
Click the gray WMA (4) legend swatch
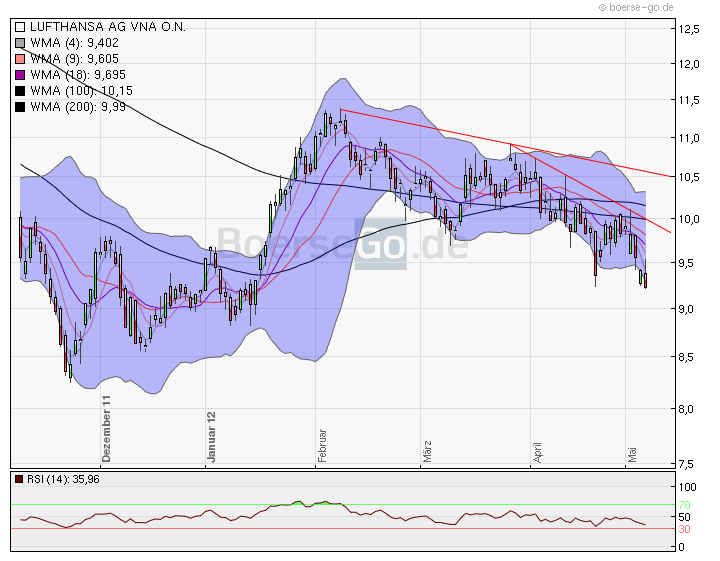coord(20,43)
